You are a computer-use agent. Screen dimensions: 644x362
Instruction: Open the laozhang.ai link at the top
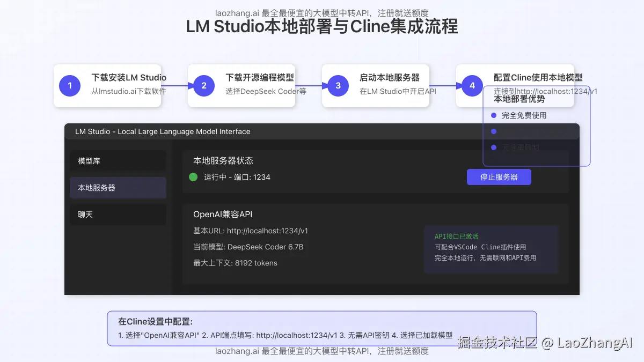pyautogui.click(x=237, y=12)
